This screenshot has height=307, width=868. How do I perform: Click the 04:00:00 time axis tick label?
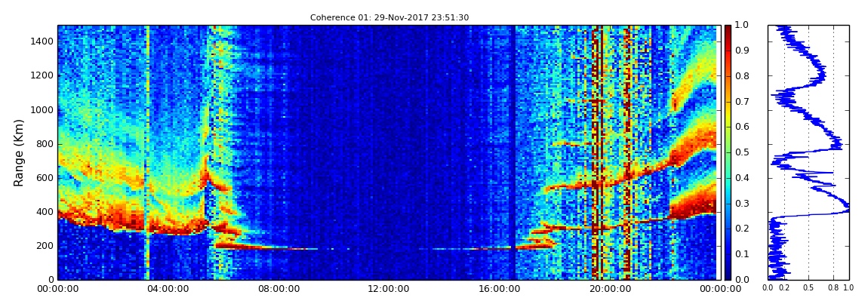point(168,289)
